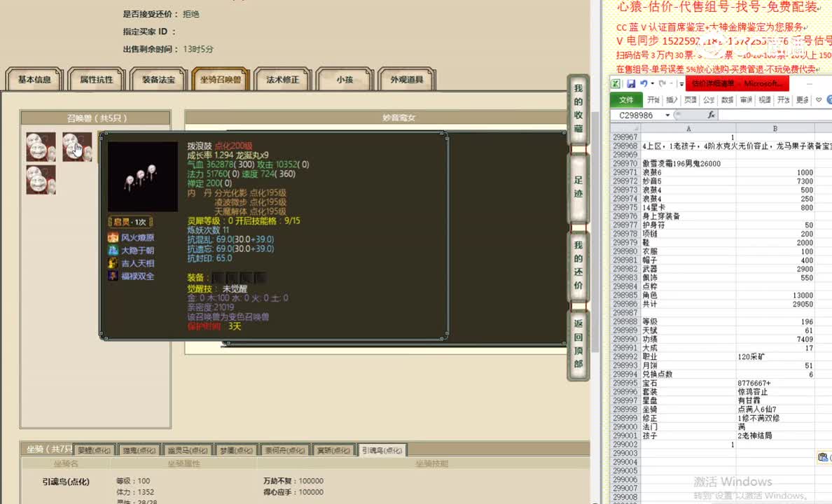The image size is (832, 504).
Task: Open the Quick Access Toolbar customize arrow
Action: point(681,84)
